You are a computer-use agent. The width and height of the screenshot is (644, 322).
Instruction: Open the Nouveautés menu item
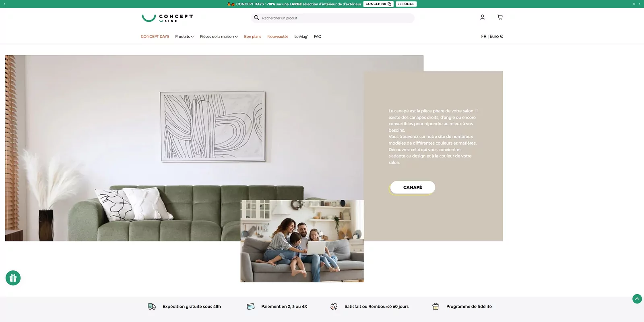[278, 37]
